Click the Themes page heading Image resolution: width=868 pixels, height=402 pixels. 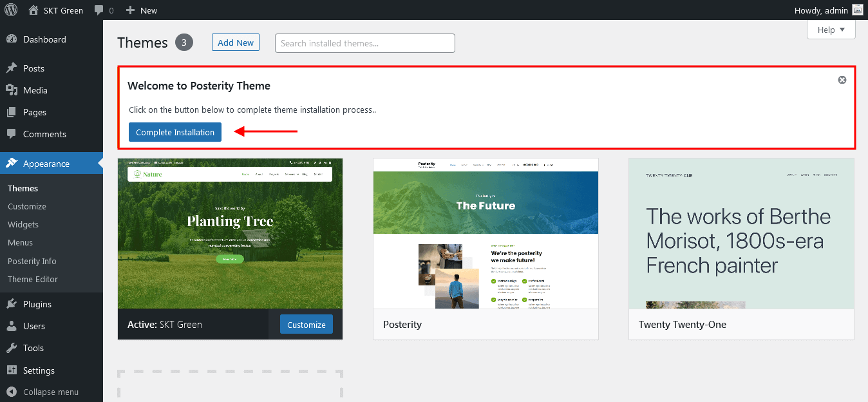tap(142, 43)
